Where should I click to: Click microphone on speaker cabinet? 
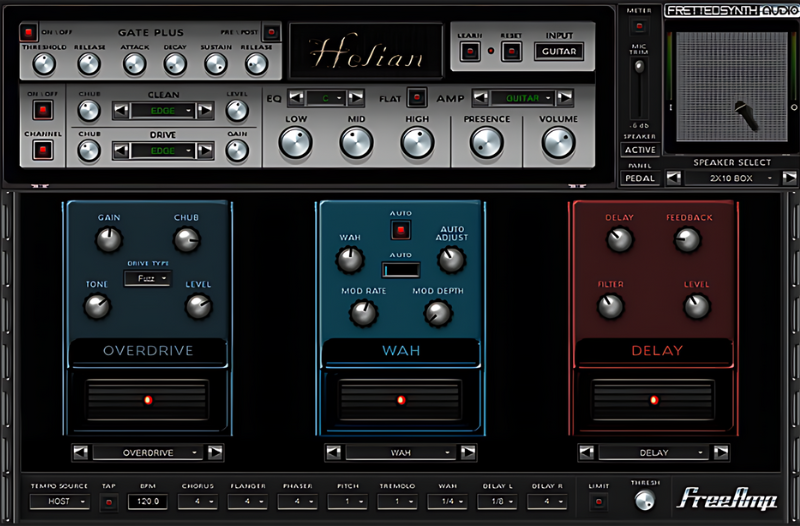[x=746, y=116]
